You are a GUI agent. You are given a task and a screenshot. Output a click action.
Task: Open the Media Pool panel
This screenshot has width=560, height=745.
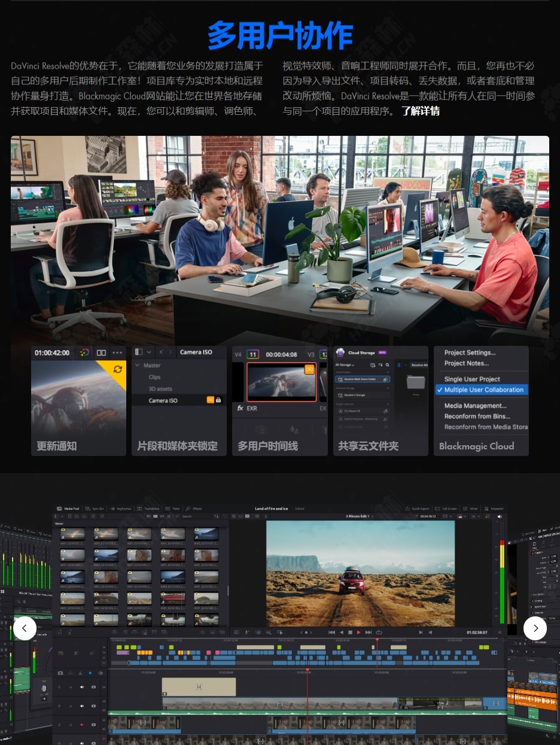pyautogui.click(x=68, y=509)
